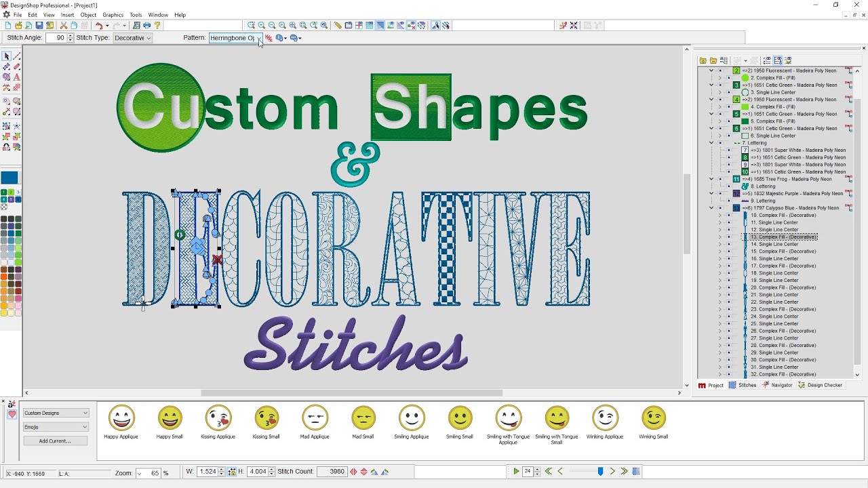The height and width of the screenshot is (488, 868).
Task: Click the Add Current... button
Action: tap(54, 441)
